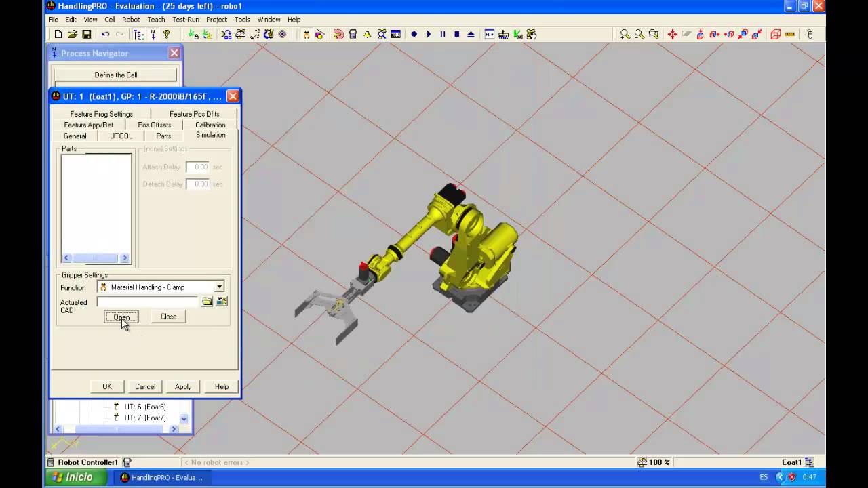Image resolution: width=868 pixels, height=488 pixels.
Task: Click the Eject triangle toolbar button
Action: [x=471, y=34]
